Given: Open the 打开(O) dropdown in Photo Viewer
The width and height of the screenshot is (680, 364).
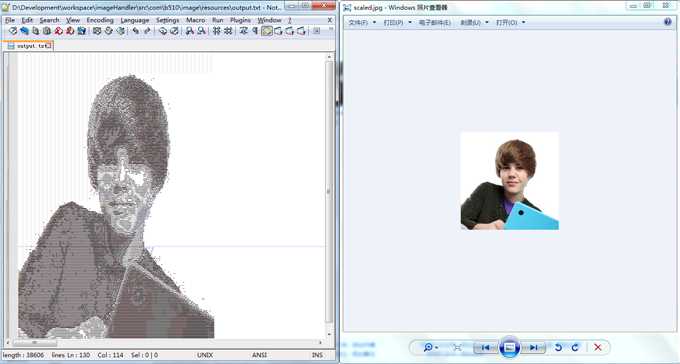Looking at the screenshot, I should [x=510, y=23].
